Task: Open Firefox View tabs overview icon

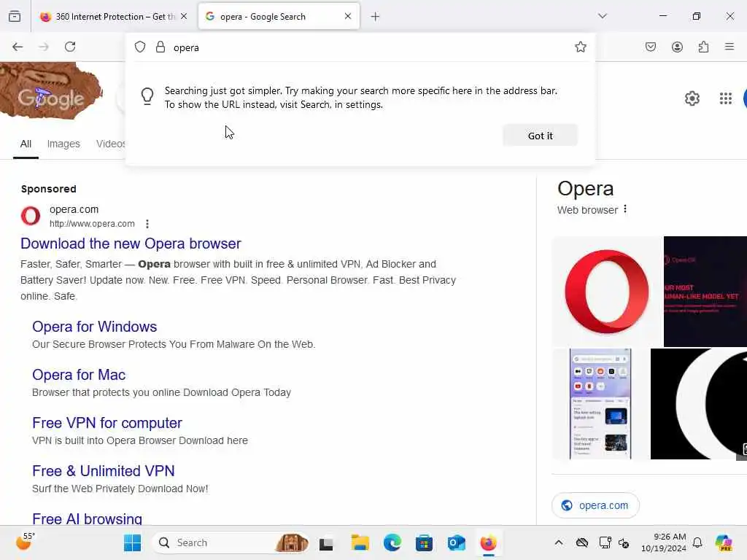Action: [15, 17]
